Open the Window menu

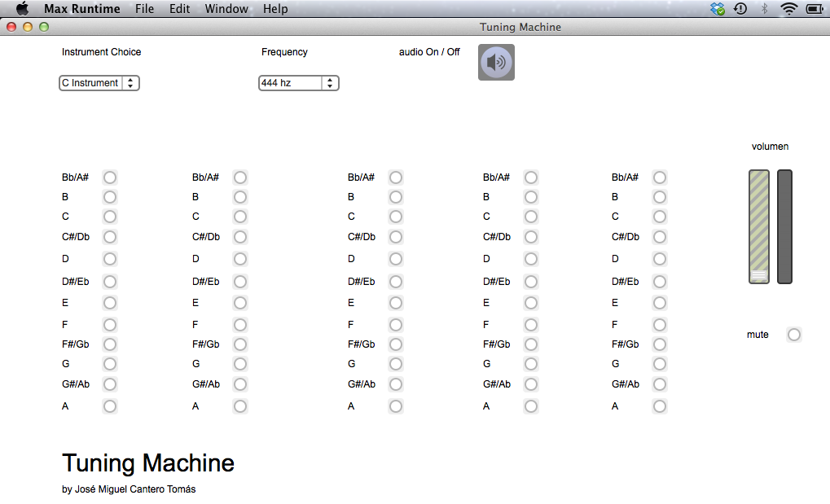226,8
